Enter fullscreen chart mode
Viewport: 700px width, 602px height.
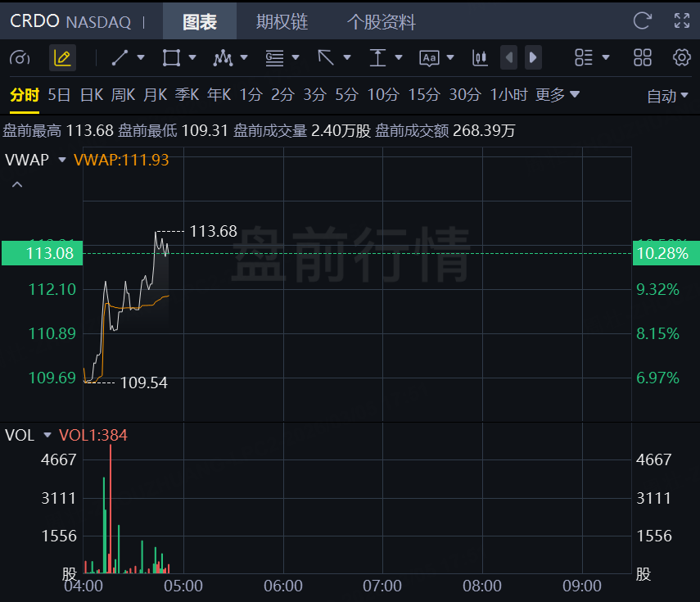pos(682,20)
